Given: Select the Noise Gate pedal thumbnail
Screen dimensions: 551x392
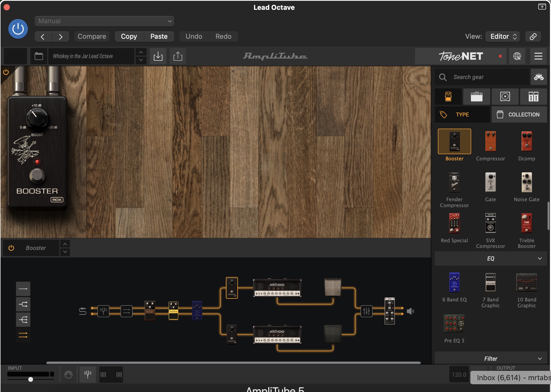Looking at the screenshot, I should pos(526,183).
